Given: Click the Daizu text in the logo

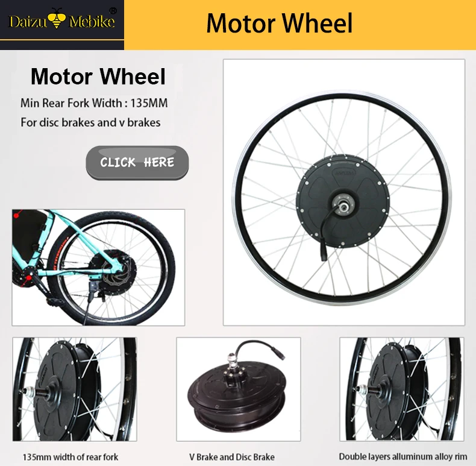Looking at the screenshot, I should (x=28, y=22).
